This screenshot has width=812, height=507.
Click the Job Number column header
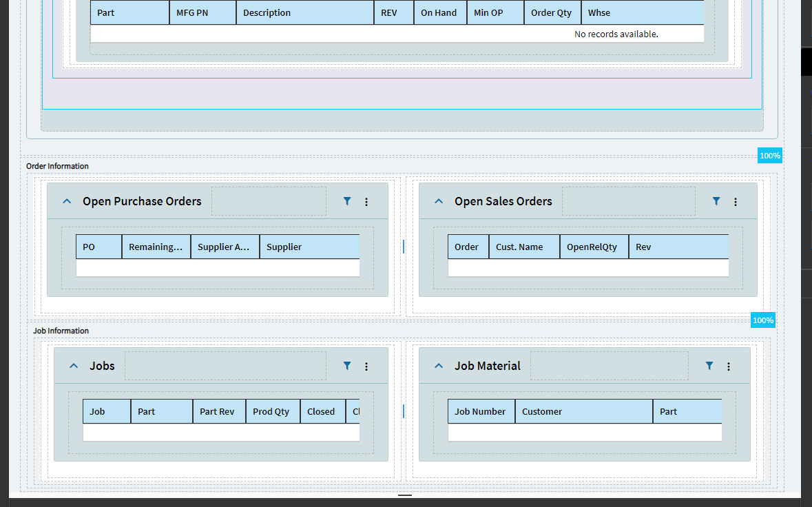(x=481, y=412)
